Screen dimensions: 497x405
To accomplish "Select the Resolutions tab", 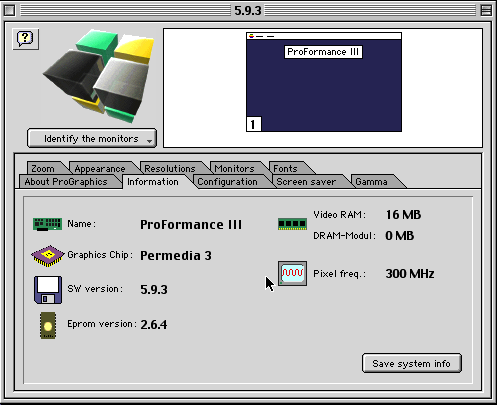I will [x=170, y=168].
